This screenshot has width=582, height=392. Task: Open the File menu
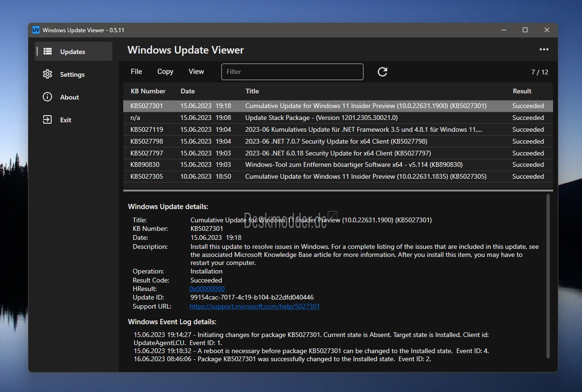(x=136, y=72)
